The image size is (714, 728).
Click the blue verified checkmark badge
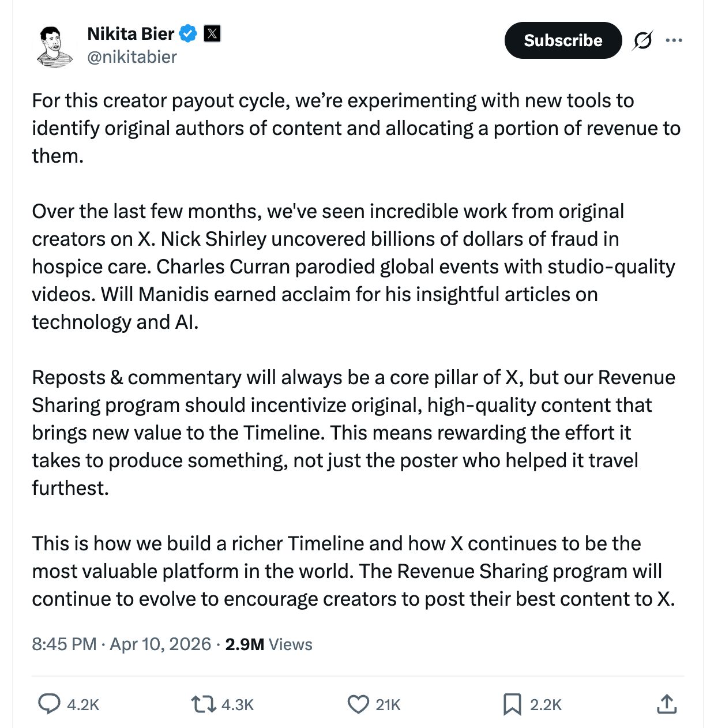188,34
